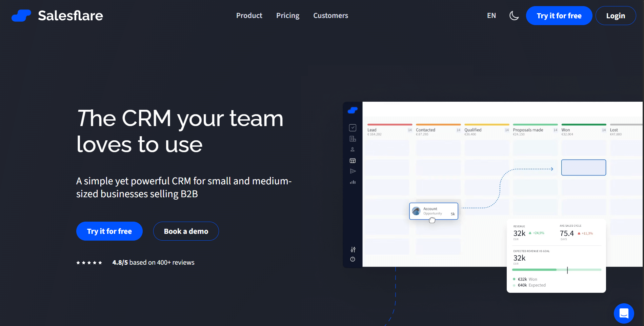
Task: Click the '+24,9%' revenue change indicator
Action: [537, 233]
